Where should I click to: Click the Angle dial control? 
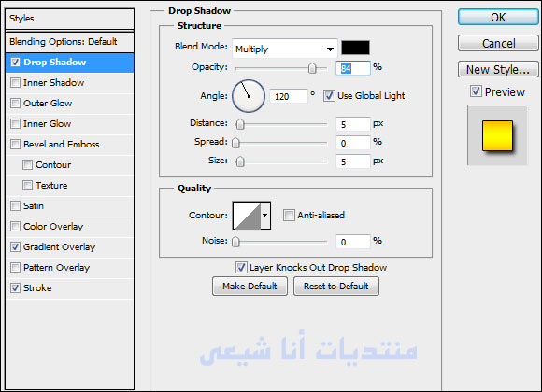tap(249, 96)
